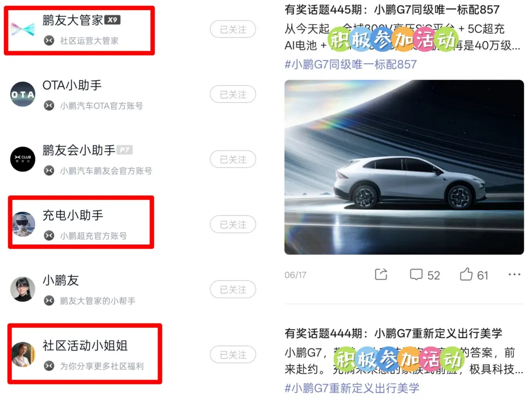Open the three-dot more options menu

514,274
